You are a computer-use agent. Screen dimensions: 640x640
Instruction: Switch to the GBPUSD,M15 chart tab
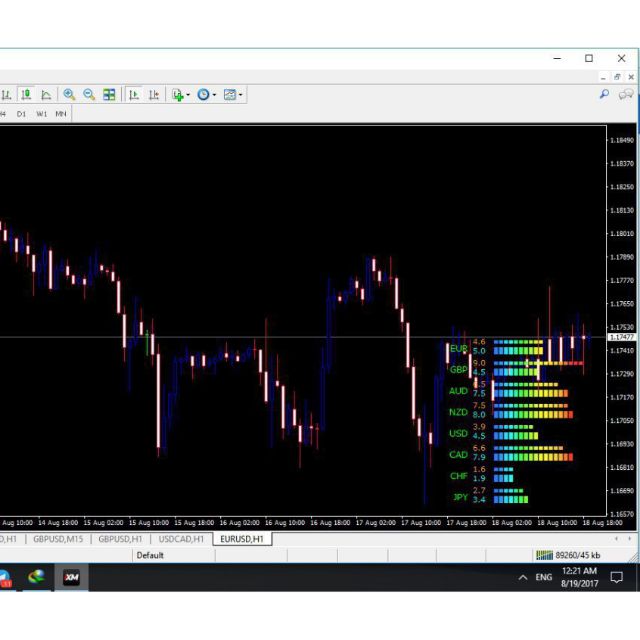[x=59, y=539]
